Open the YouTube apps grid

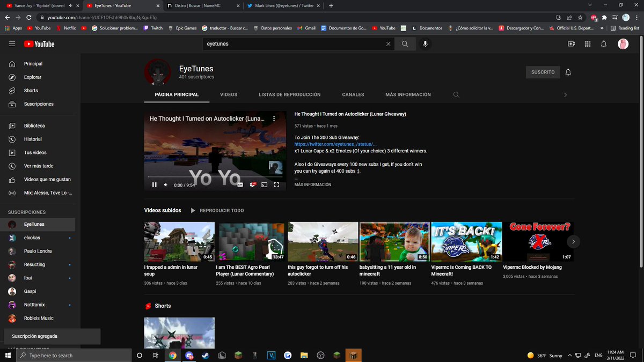[x=588, y=44]
